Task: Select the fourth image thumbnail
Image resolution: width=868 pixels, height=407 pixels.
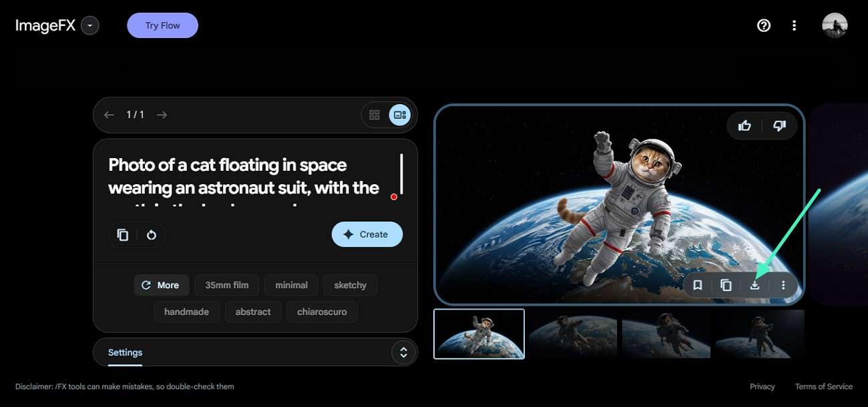Action: point(759,334)
